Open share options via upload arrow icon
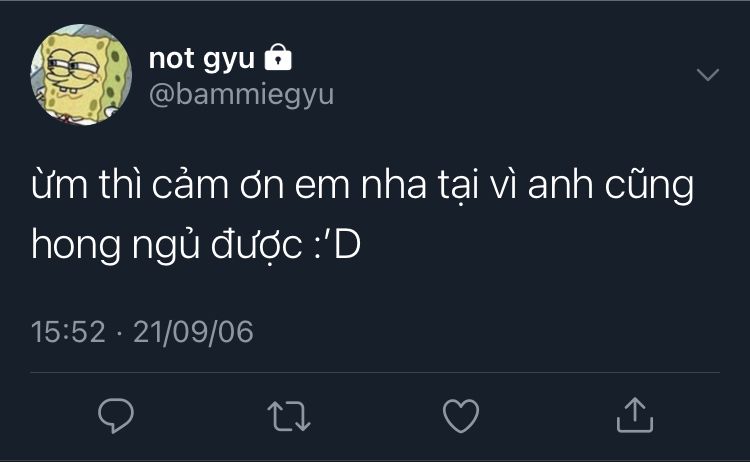This screenshot has width=750, height=462. click(635, 415)
